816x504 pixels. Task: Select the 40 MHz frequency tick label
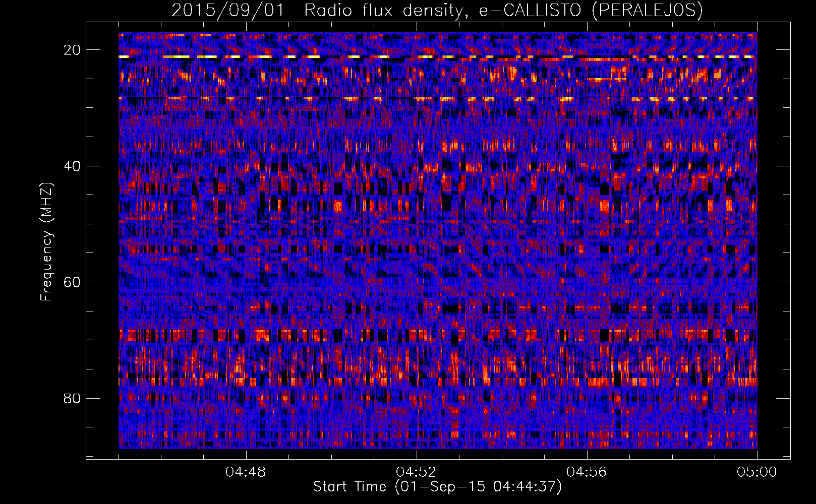click(x=73, y=166)
